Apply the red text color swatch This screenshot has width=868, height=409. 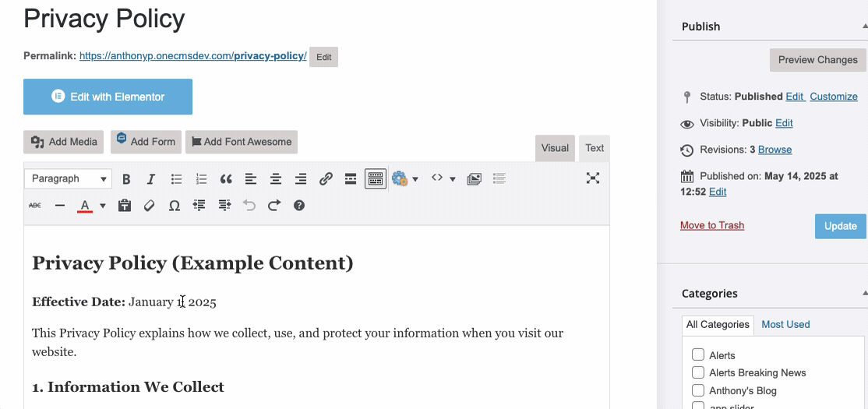(x=84, y=206)
